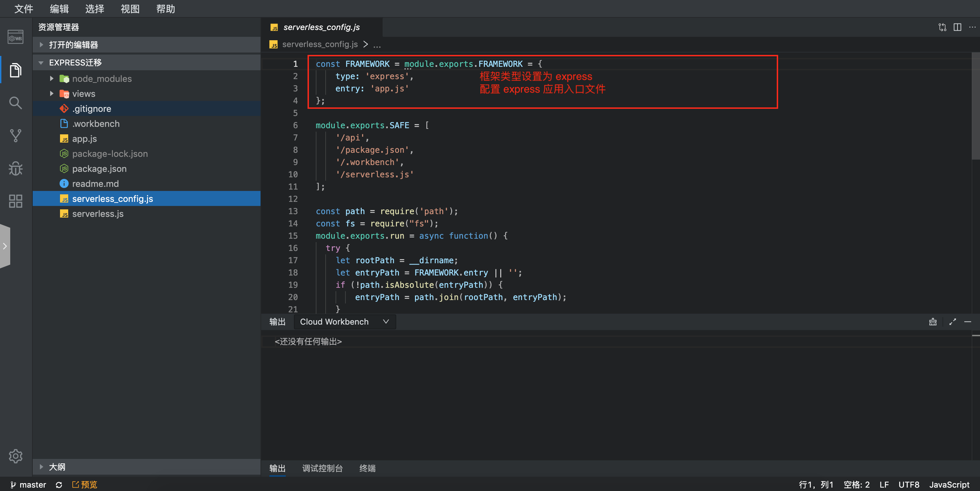Open the editor more actions ellipsis
The image size is (980, 491).
coord(972,27)
